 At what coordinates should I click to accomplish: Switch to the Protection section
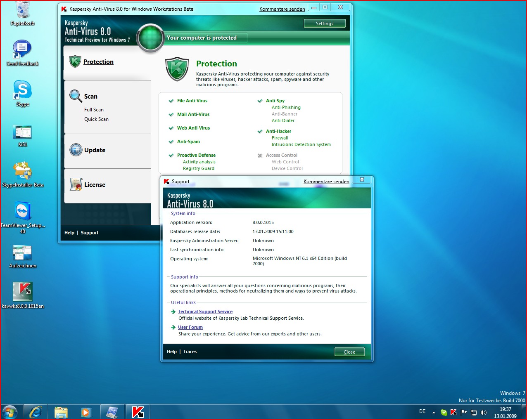point(98,62)
